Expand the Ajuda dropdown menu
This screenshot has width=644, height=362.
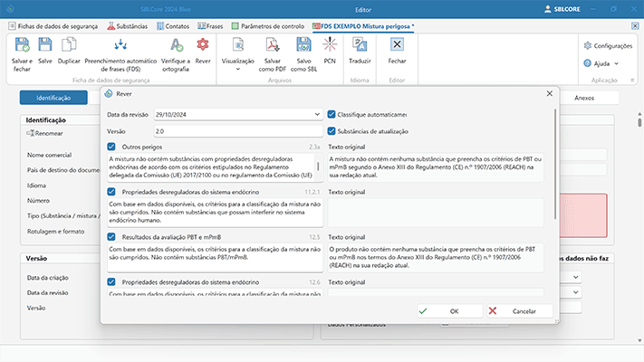coord(616,64)
